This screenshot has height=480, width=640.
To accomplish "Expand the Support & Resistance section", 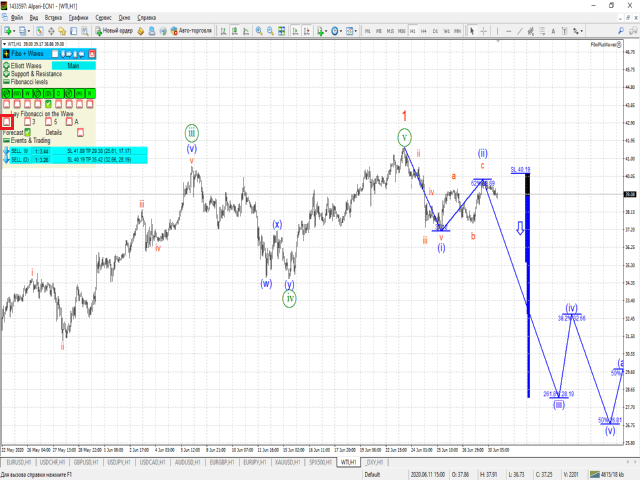I will pyautogui.click(x=6, y=74).
